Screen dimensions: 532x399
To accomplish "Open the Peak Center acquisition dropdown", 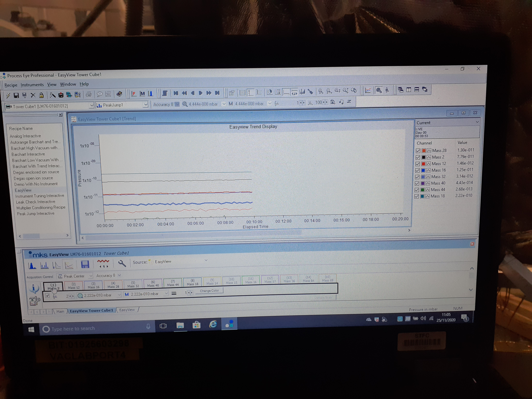I will (91, 276).
